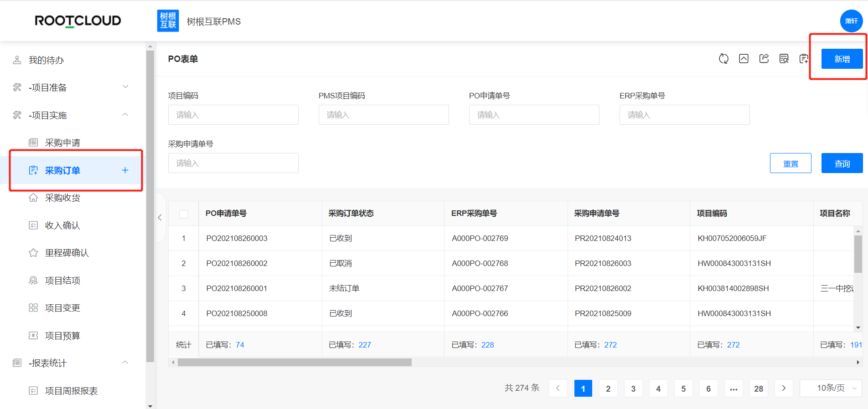Screen dimensions: 868x409
Task: Go to the previous page arrow
Action: (558, 388)
